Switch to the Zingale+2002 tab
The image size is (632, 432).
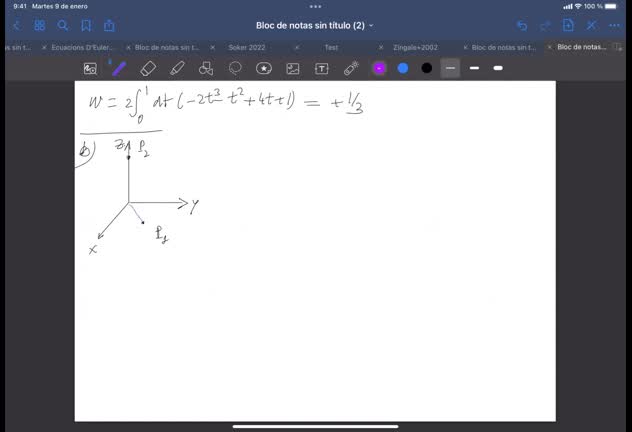coord(415,48)
